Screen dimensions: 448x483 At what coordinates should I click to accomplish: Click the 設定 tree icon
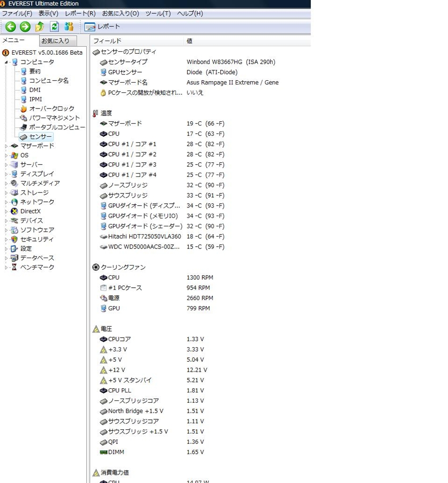14,249
